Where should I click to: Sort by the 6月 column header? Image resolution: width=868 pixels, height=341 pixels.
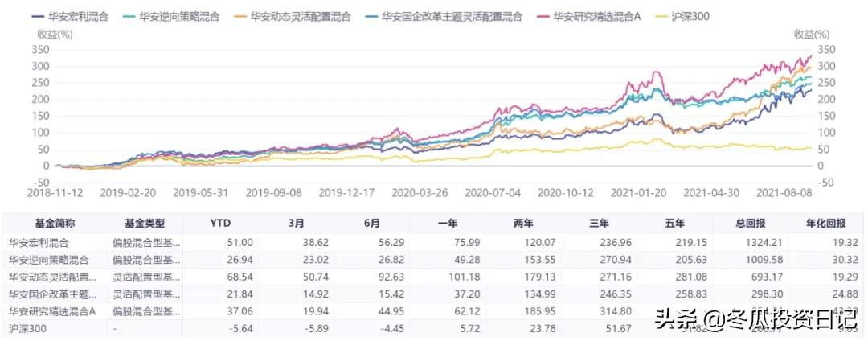[372, 223]
